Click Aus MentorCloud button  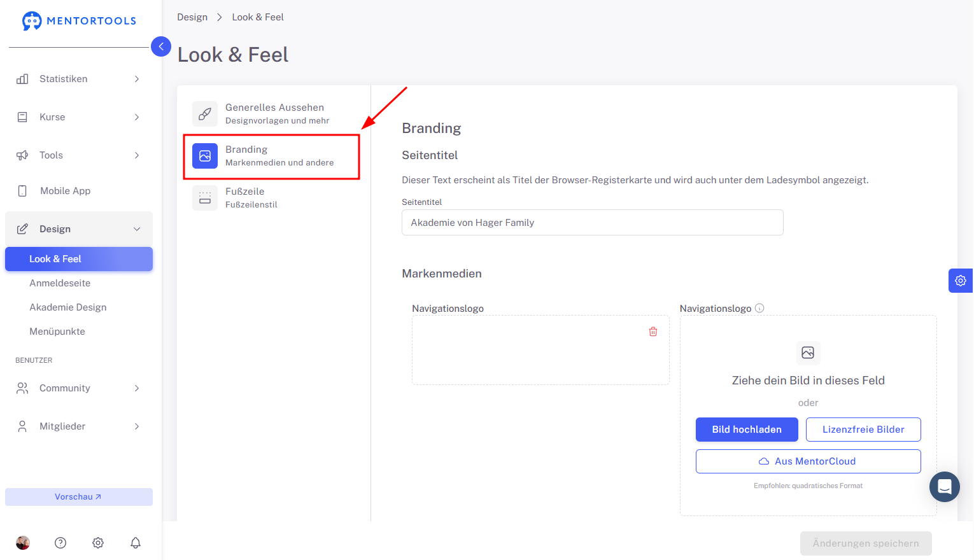pyautogui.click(x=808, y=461)
